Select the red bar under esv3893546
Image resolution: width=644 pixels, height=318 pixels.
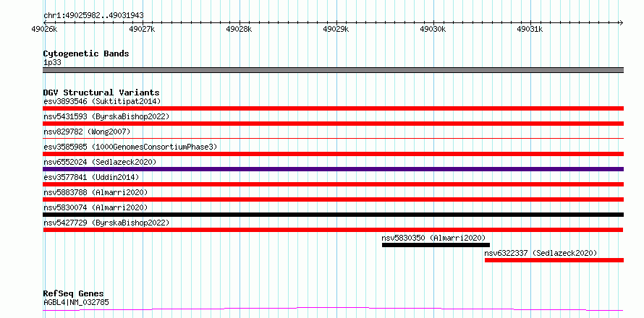[333, 108]
